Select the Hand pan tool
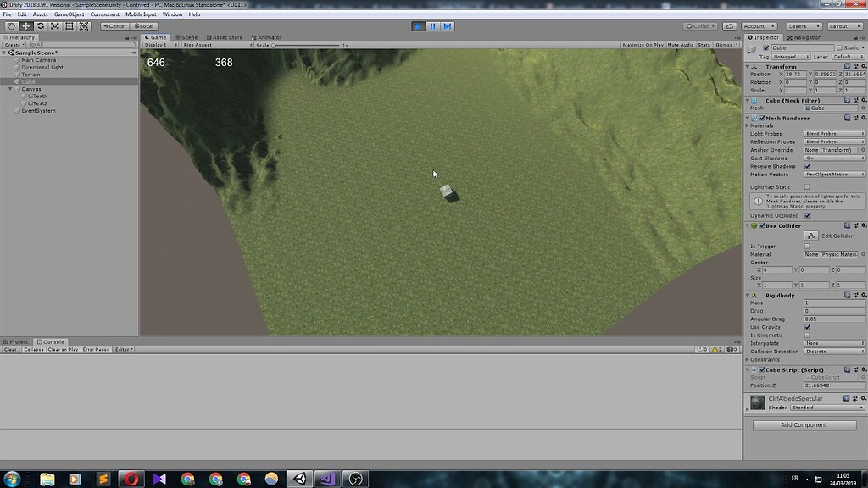 coord(9,25)
